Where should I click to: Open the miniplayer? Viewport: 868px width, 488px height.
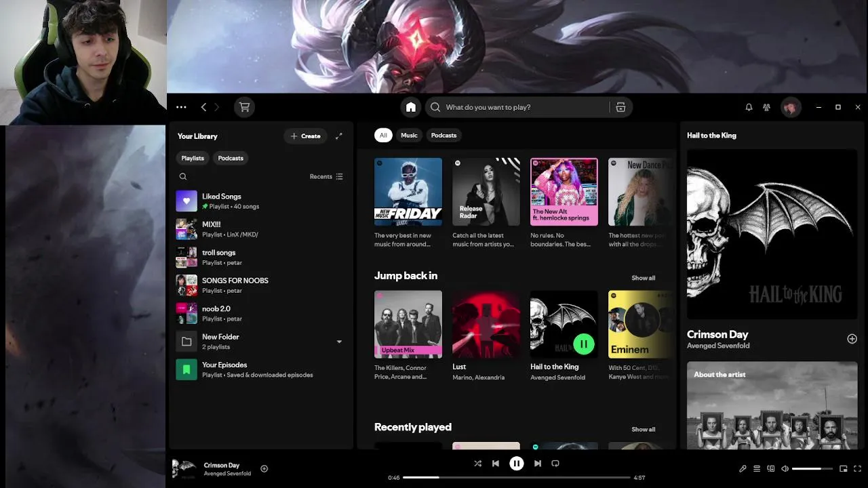coord(844,468)
